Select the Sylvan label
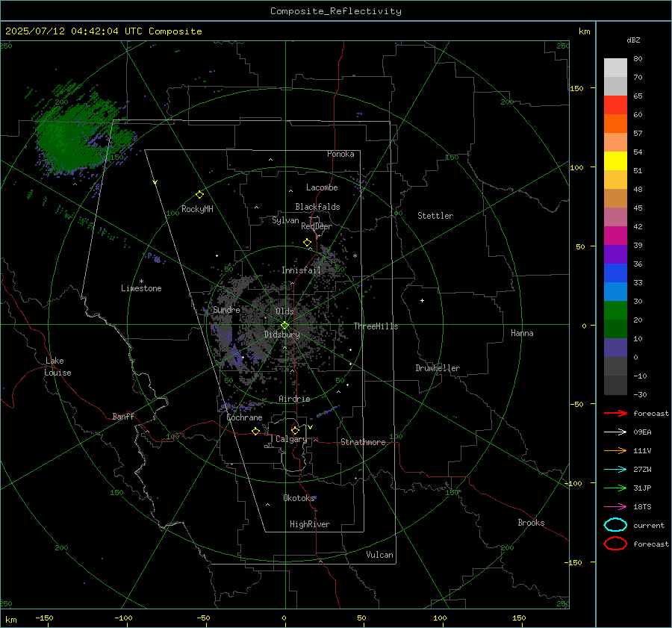This screenshot has height=628, width=672. 285,220
